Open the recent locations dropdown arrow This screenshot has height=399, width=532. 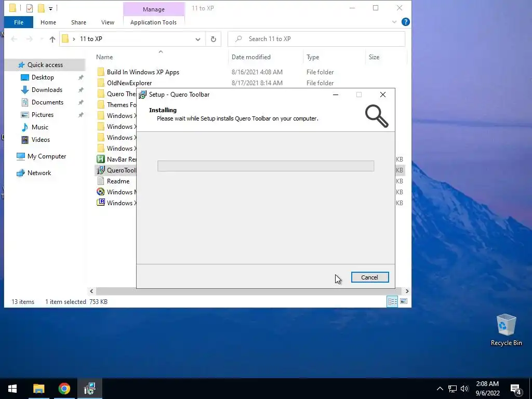pyautogui.click(x=42, y=39)
